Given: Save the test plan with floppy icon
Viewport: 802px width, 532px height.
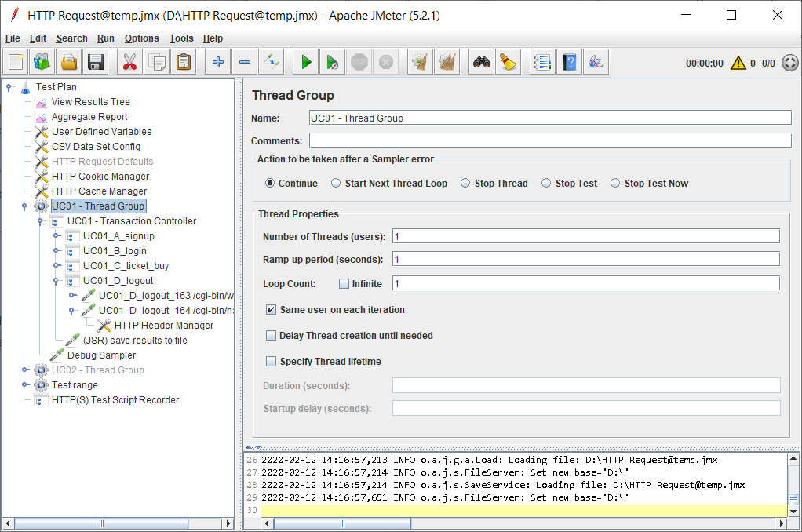Looking at the screenshot, I should (96, 63).
